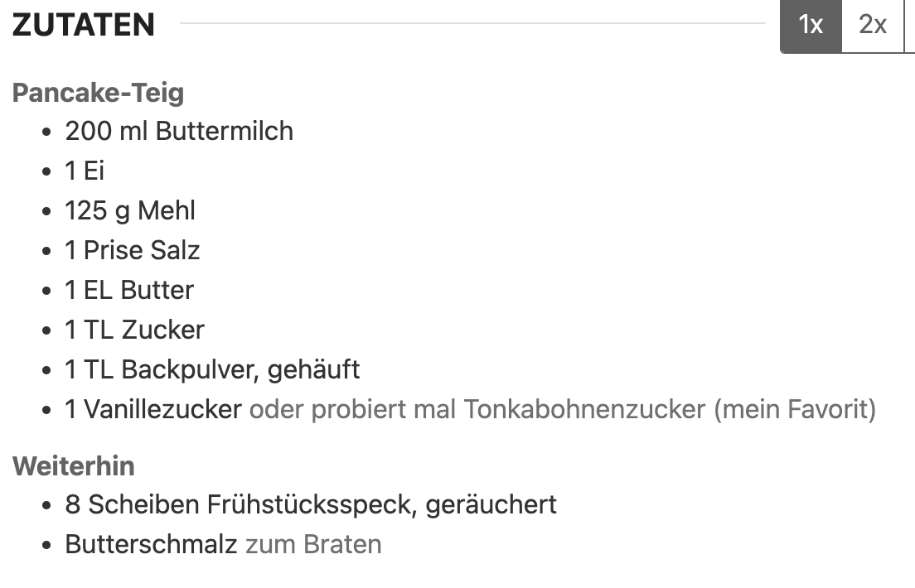
Task: Click the ZUTATEN section heading
Action: 84,25
